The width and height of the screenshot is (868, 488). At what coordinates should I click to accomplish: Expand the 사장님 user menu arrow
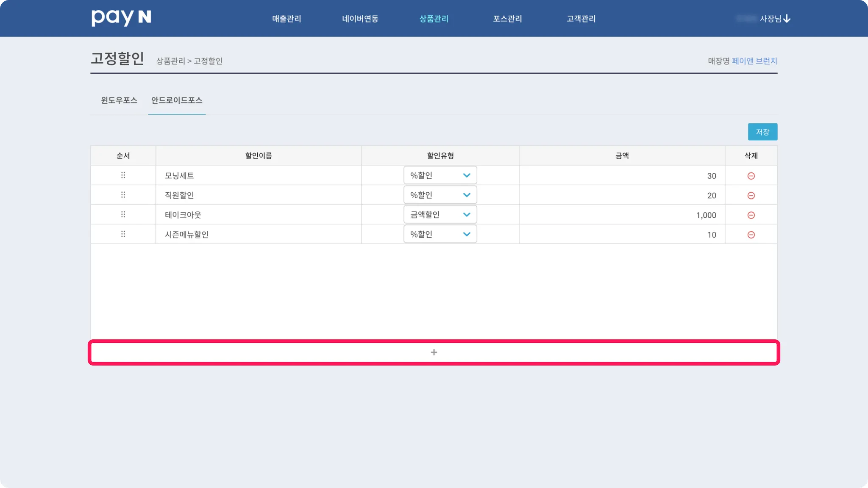coord(787,19)
